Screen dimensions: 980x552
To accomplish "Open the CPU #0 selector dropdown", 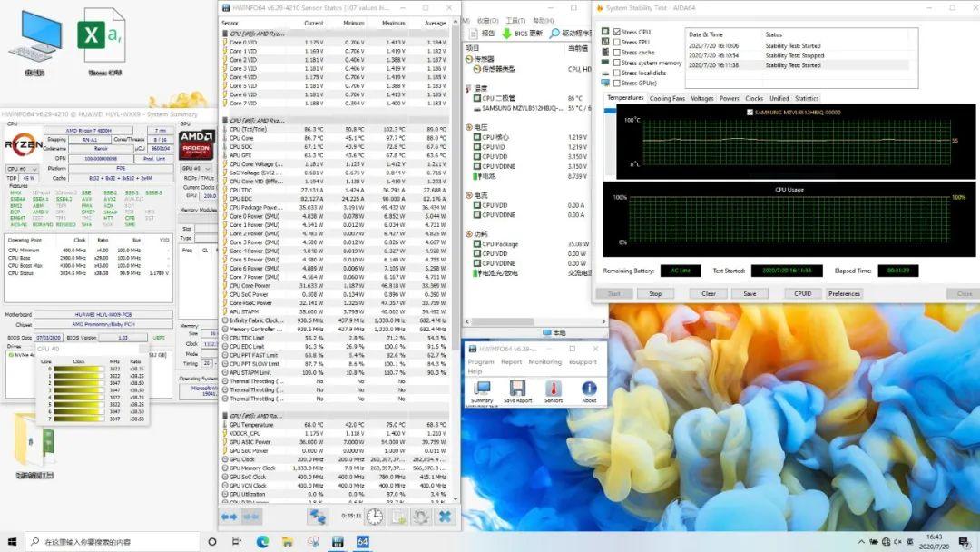I will click(x=22, y=169).
